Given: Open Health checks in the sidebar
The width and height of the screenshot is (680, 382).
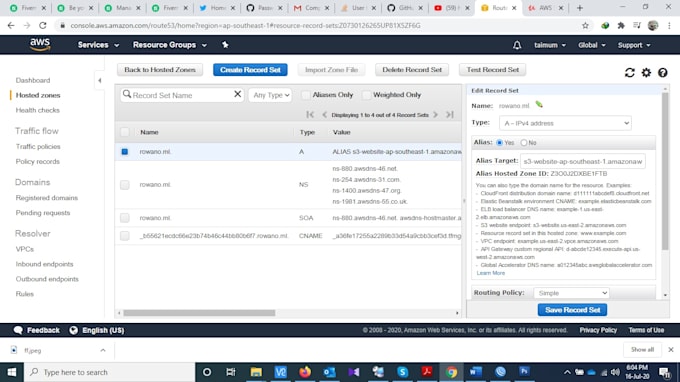Looking at the screenshot, I should [38, 110].
